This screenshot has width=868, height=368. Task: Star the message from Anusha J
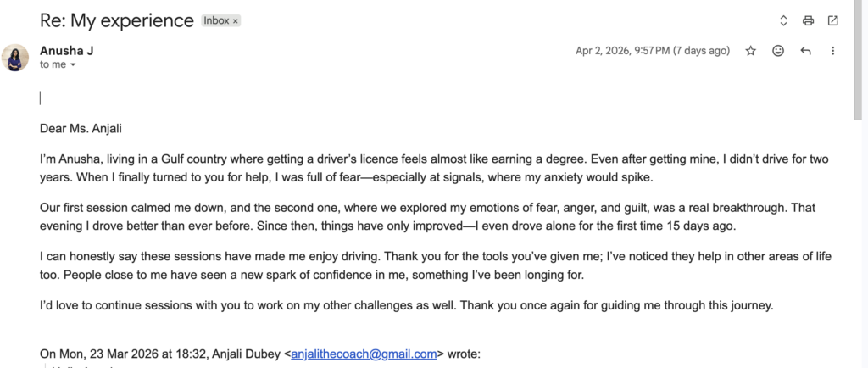pyautogui.click(x=750, y=51)
